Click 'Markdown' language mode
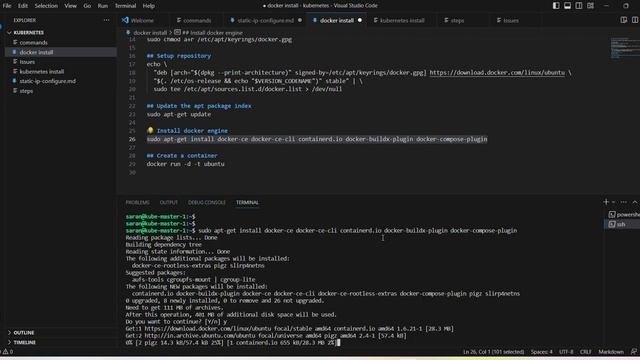640x360 pixels. point(611,351)
